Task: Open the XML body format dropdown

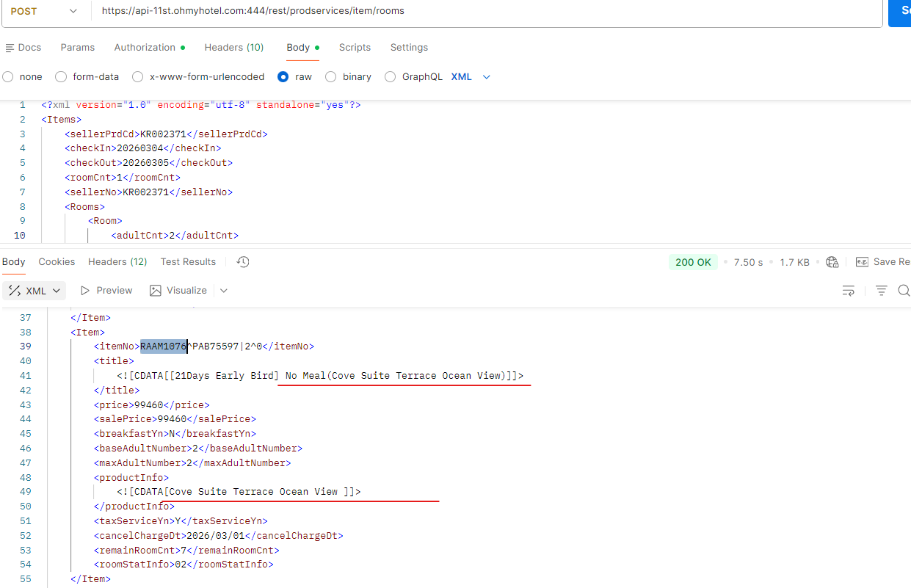Action: tap(471, 76)
